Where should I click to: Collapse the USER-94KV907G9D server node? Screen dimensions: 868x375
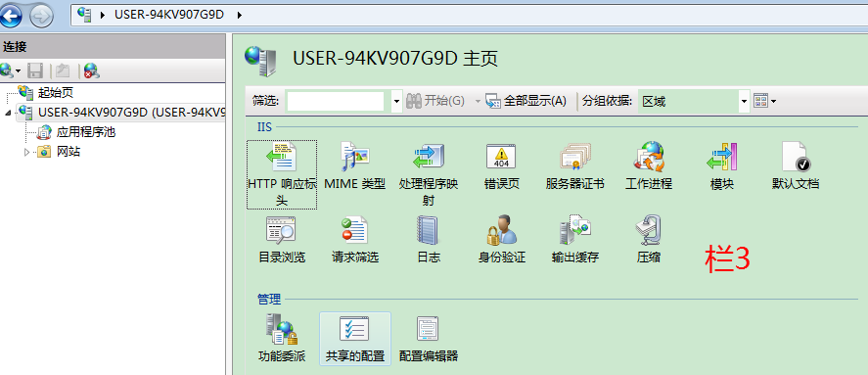click(8, 113)
